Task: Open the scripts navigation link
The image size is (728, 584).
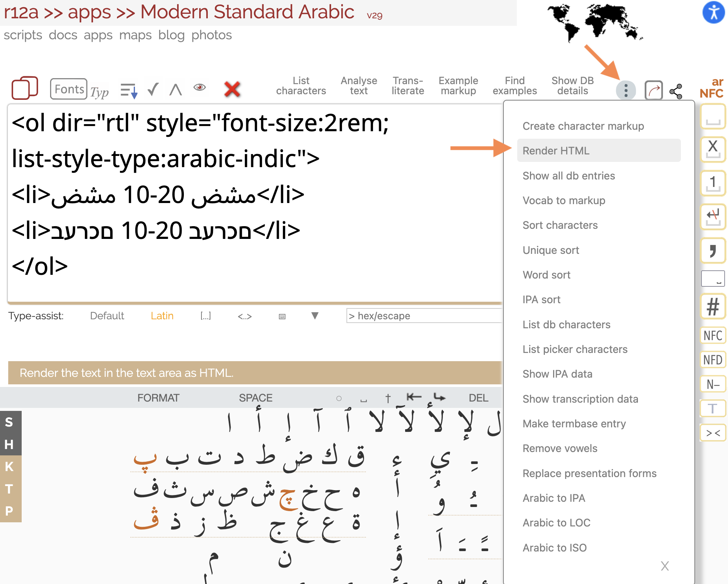Action: [x=23, y=35]
